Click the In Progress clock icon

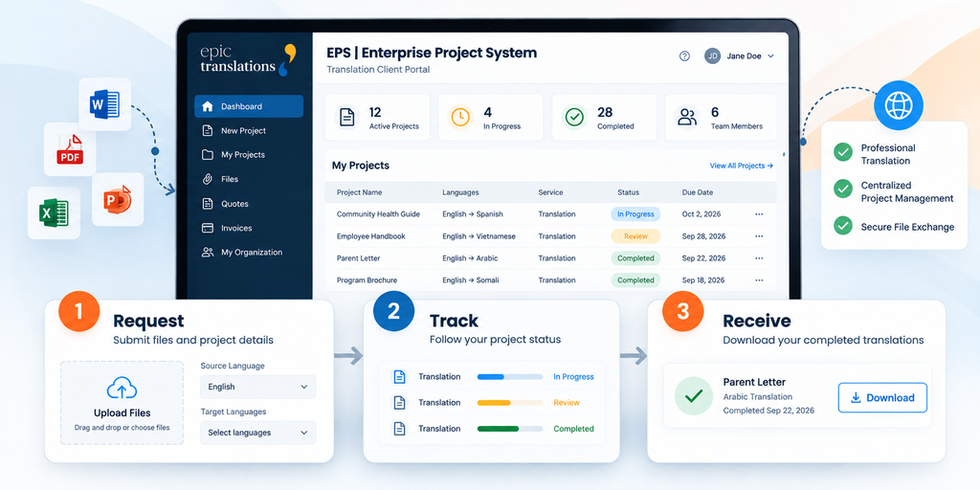coord(460,118)
